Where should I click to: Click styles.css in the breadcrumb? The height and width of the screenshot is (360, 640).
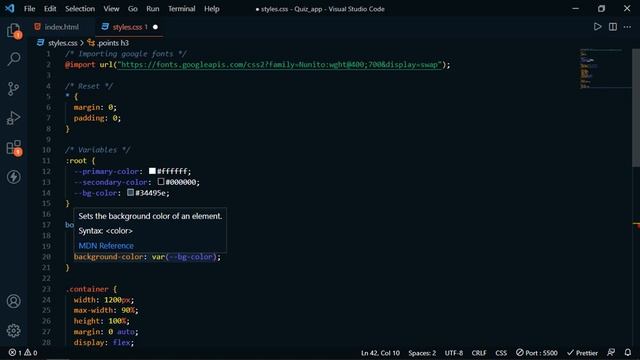[x=62, y=43]
